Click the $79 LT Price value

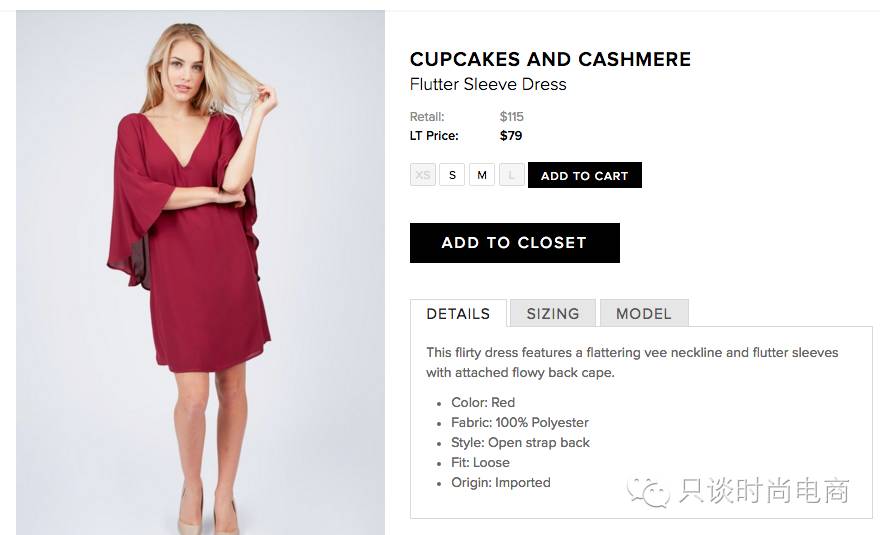pos(511,135)
